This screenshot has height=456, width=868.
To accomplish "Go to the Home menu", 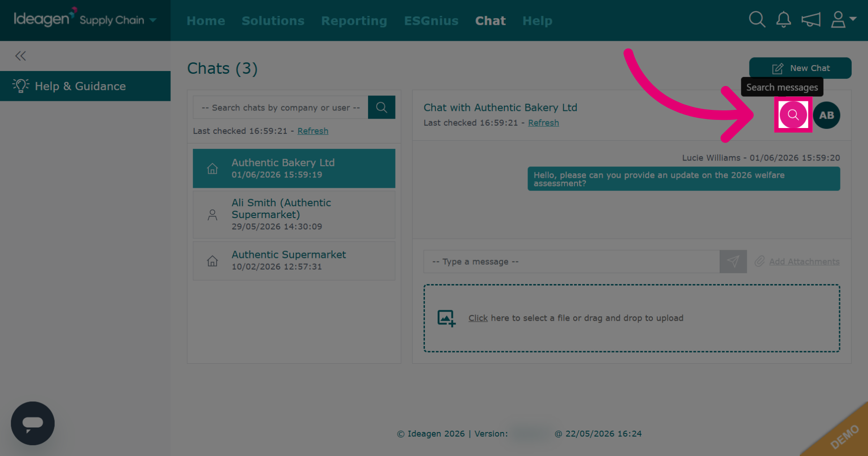I will click(x=206, y=21).
